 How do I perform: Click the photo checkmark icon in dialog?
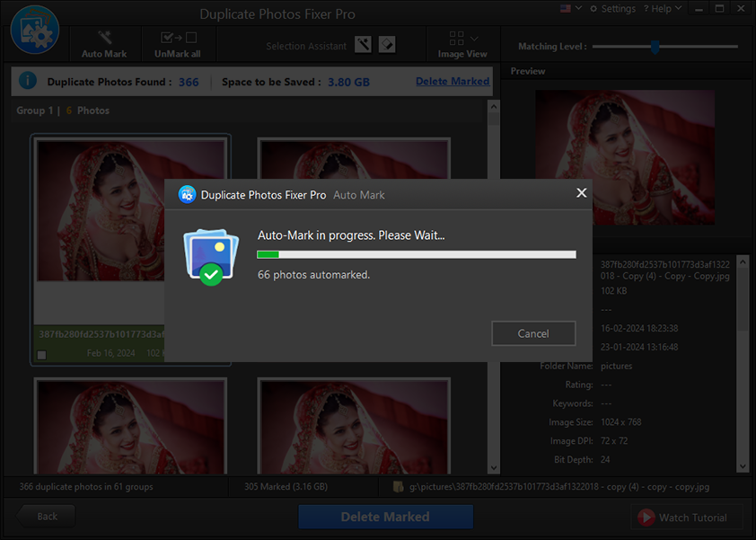point(211,257)
